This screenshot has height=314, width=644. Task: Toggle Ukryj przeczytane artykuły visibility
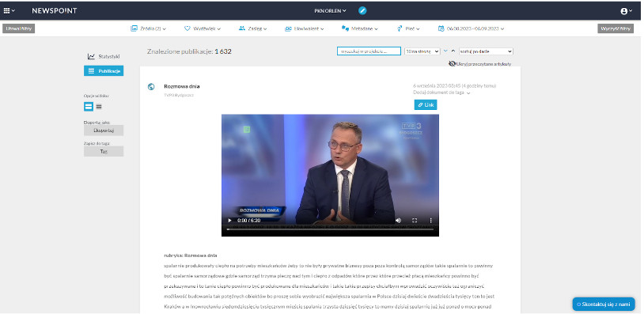(x=479, y=63)
